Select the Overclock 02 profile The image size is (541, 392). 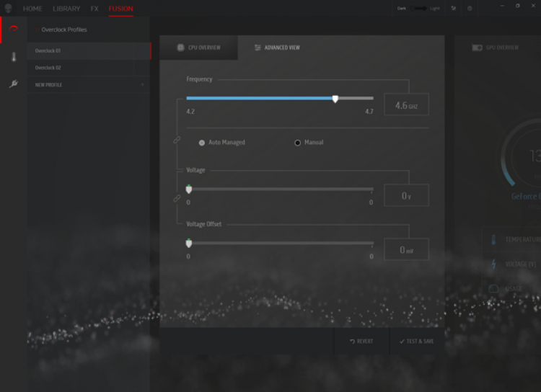[89, 68]
